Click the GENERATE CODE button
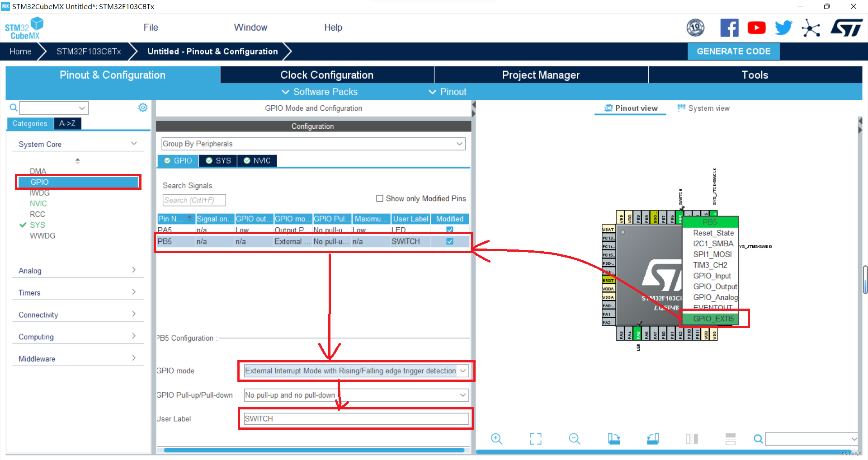This screenshot has height=460, width=868. 733,52
